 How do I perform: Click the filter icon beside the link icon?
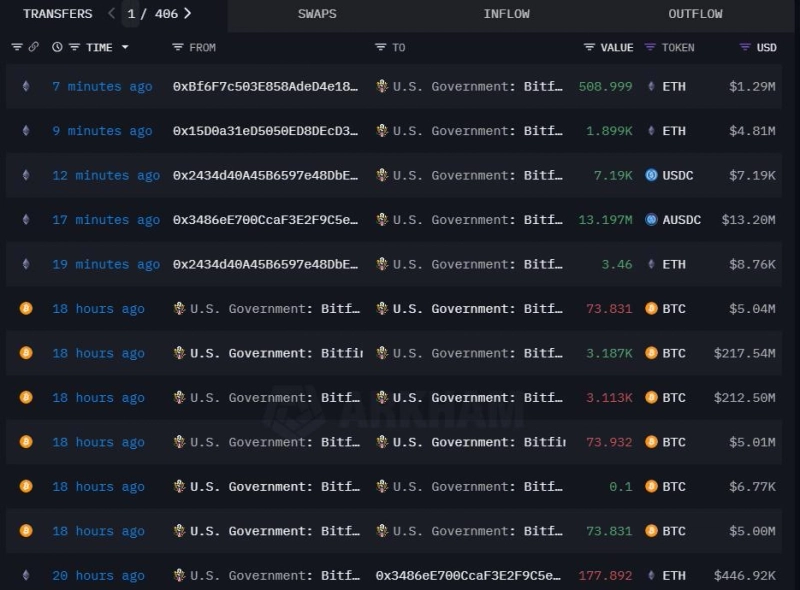coord(17,47)
